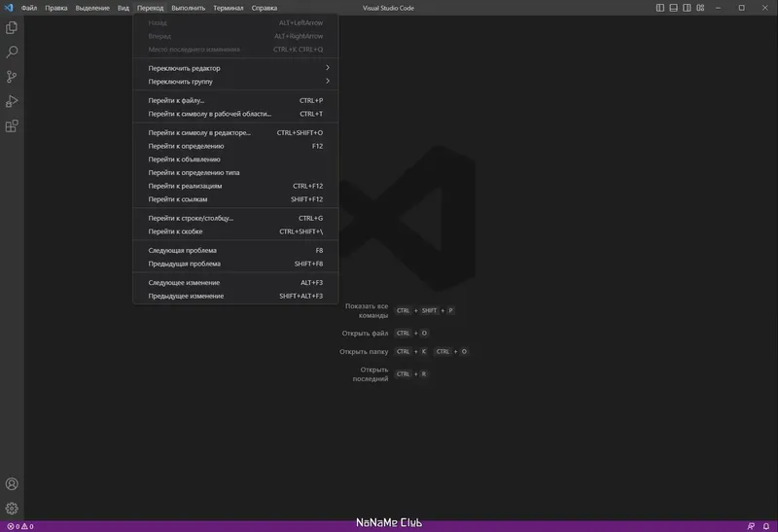Open notifications bell in status bar
Image resolution: width=778 pixels, height=532 pixels.
[766, 526]
